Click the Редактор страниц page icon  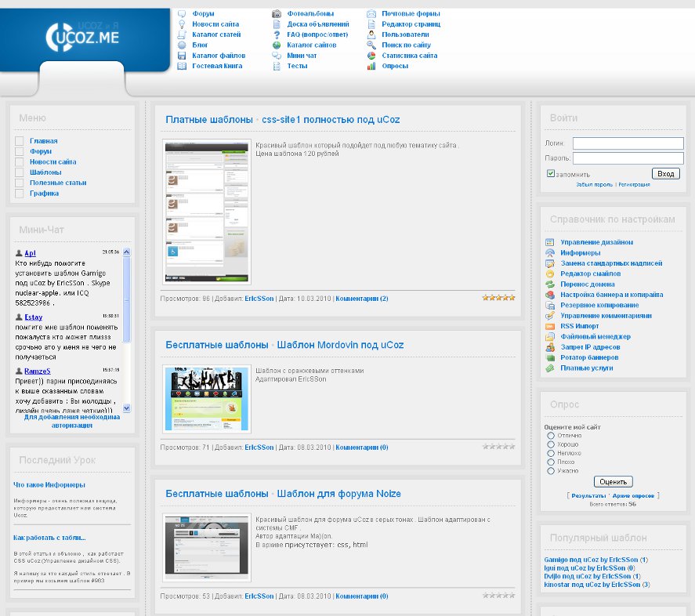click(x=371, y=24)
